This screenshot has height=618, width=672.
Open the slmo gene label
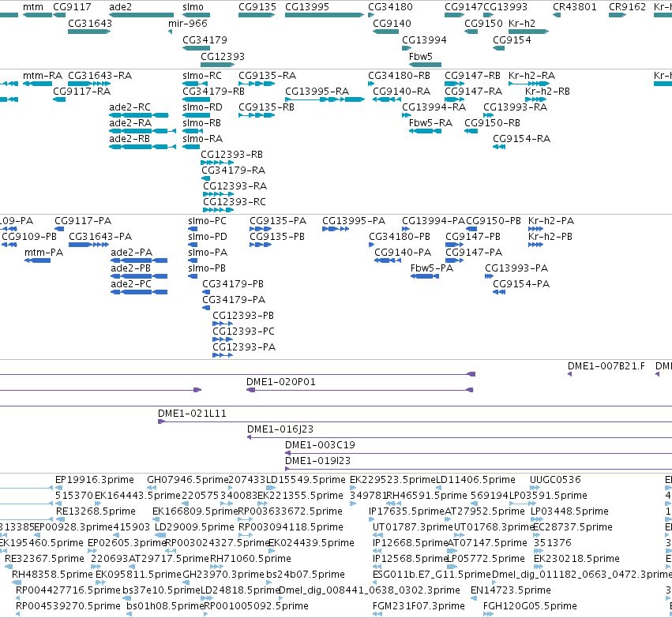(x=193, y=7)
